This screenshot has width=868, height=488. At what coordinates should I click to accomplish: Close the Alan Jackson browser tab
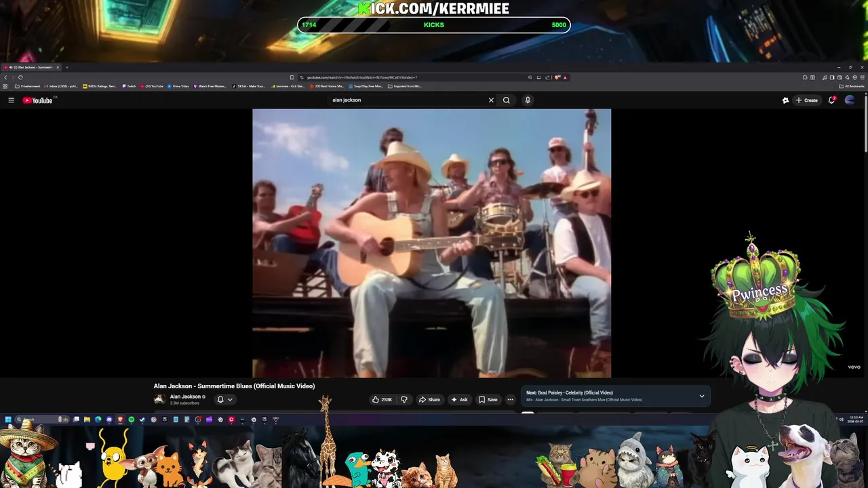[58, 67]
